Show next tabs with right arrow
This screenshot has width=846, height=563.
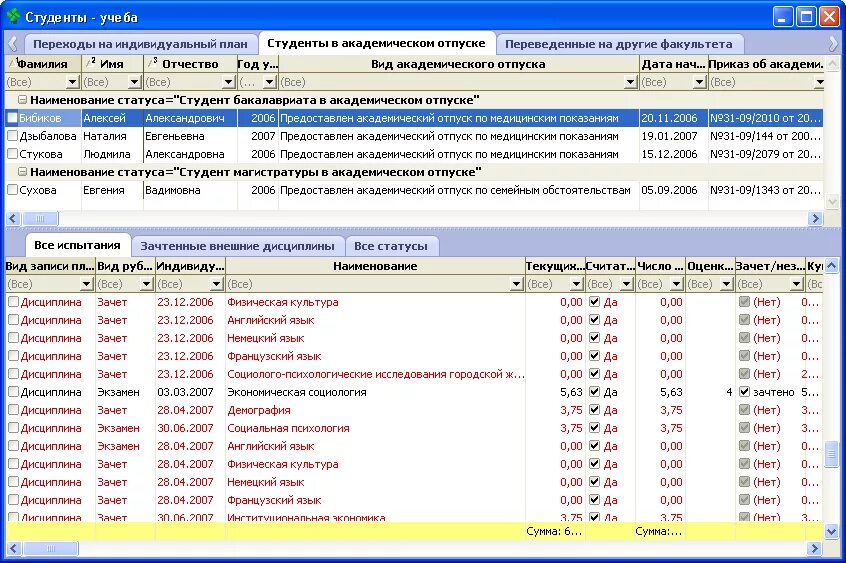834,44
